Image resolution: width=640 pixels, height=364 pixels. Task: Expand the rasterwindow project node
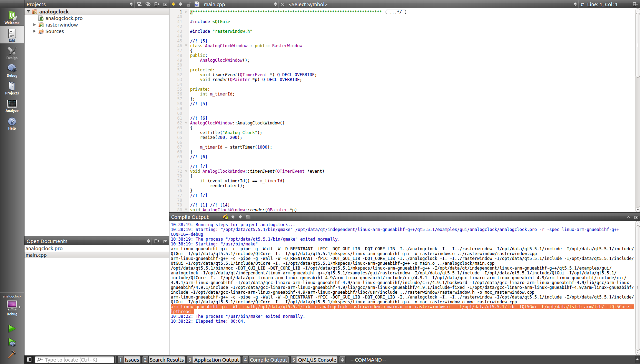tap(35, 25)
